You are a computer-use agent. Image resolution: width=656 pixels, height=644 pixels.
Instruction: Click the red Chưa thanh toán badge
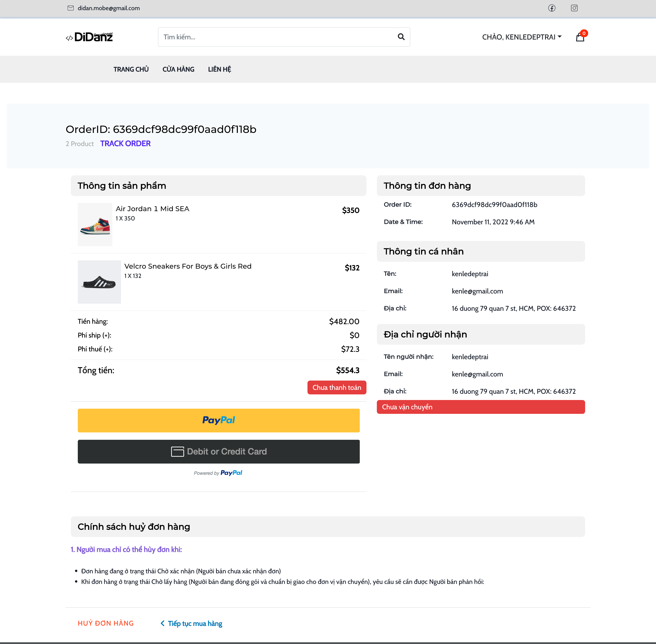[336, 387]
